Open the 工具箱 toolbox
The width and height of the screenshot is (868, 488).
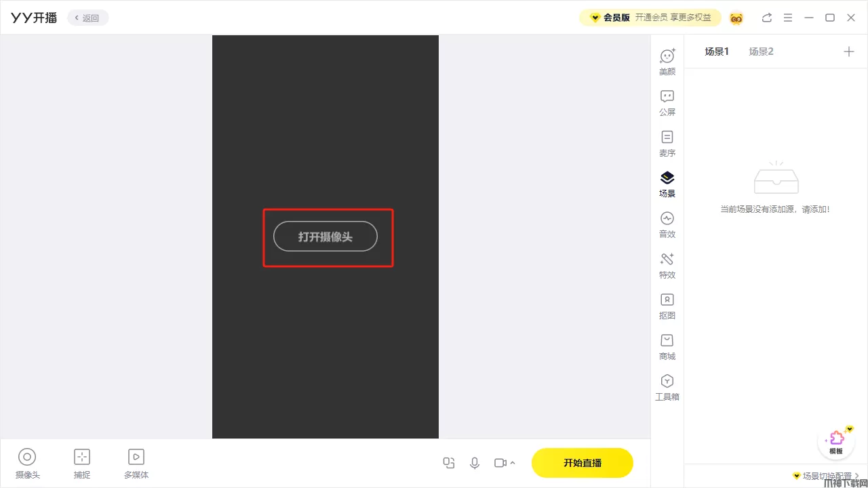(x=667, y=387)
